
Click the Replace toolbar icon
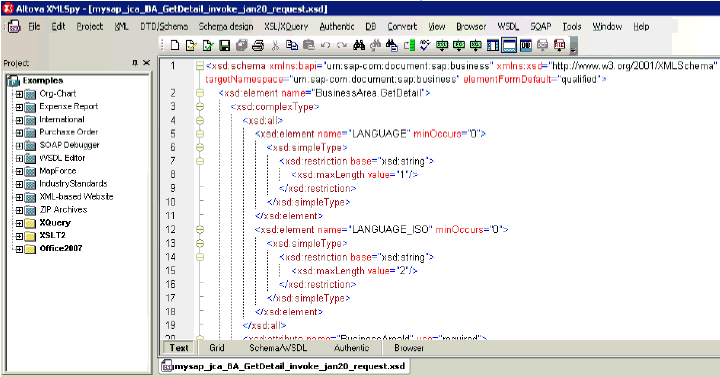[x=392, y=45]
